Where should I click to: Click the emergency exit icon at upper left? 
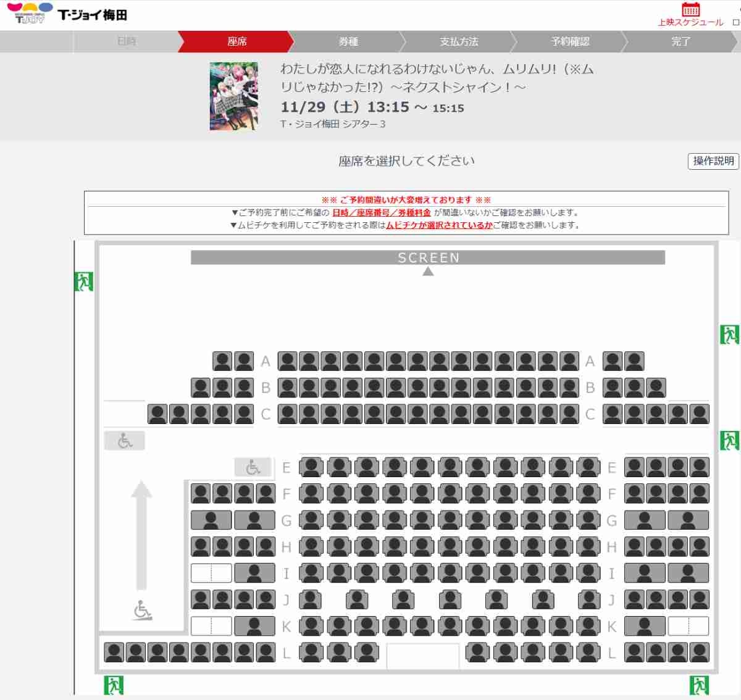[x=83, y=281]
